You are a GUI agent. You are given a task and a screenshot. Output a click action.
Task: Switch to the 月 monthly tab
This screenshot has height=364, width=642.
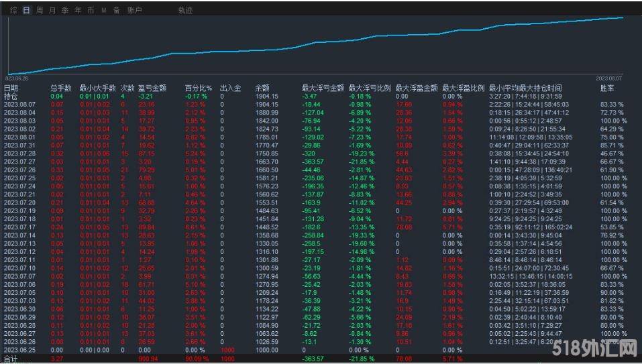pyautogui.click(x=52, y=11)
